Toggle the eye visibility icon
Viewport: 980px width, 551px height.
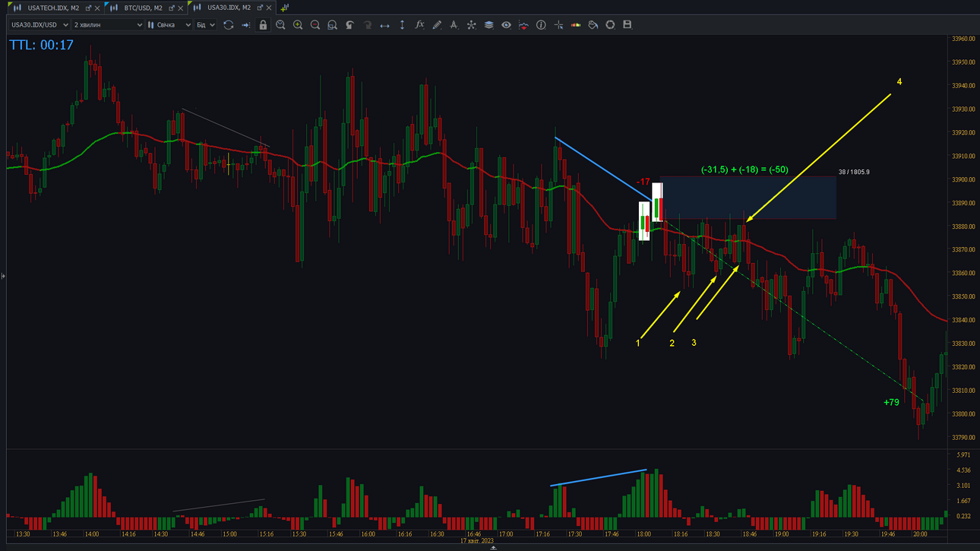point(506,25)
